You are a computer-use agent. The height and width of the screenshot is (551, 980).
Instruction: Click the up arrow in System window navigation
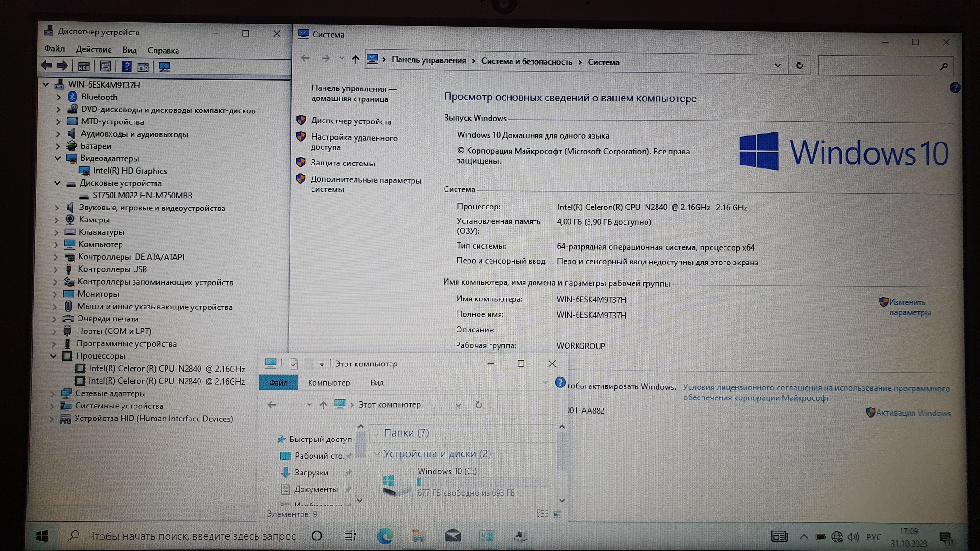(355, 59)
